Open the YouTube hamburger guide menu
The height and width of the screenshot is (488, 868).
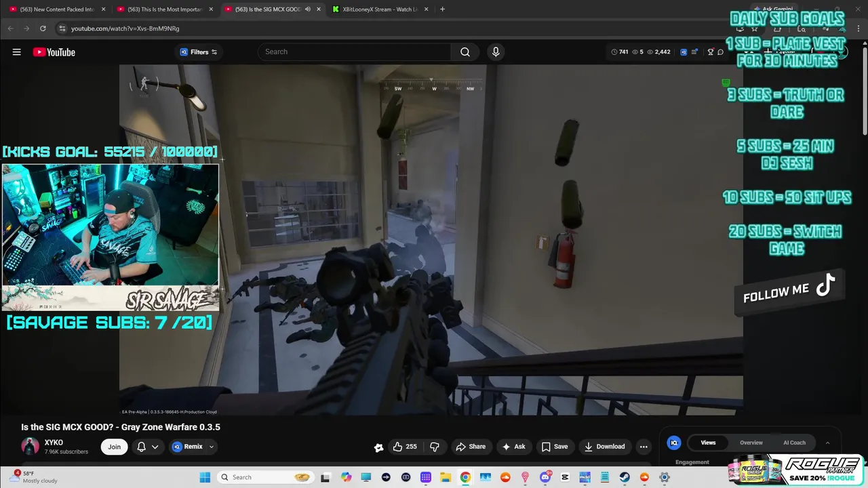(16, 52)
